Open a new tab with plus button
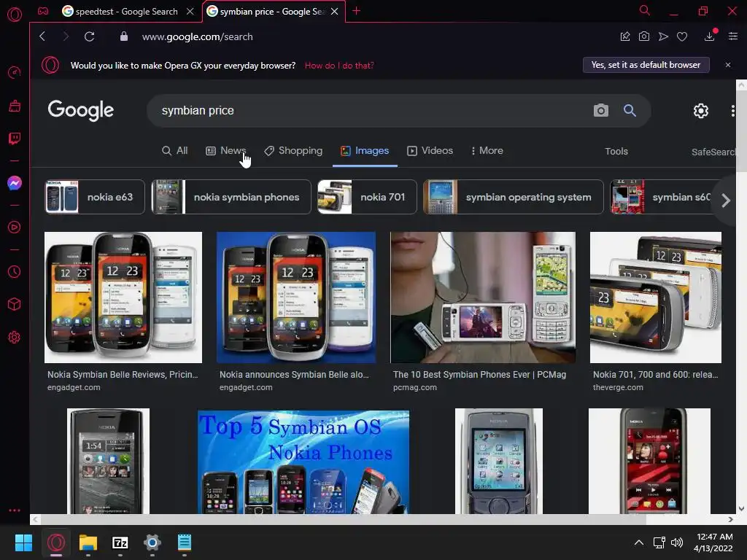The width and height of the screenshot is (747, 560). click(356, 11)
